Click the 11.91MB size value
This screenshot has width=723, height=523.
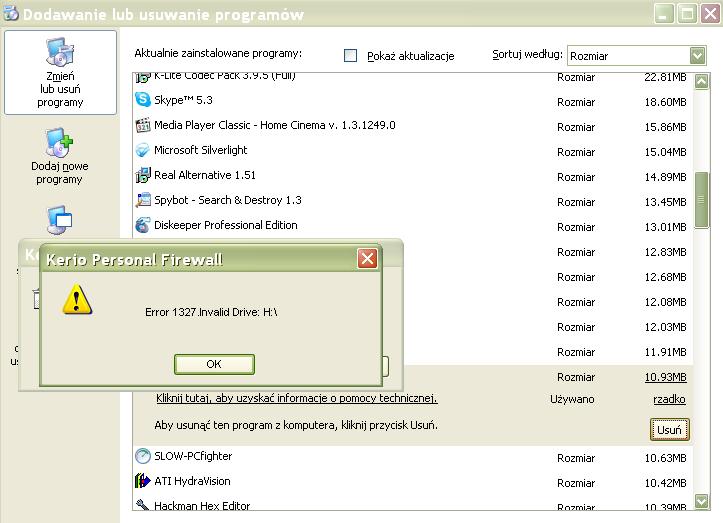point(665,352)
